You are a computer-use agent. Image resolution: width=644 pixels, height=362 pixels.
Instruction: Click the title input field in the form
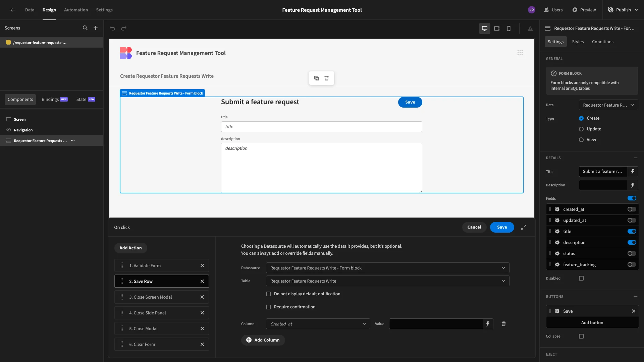click(x=321, y=127)
